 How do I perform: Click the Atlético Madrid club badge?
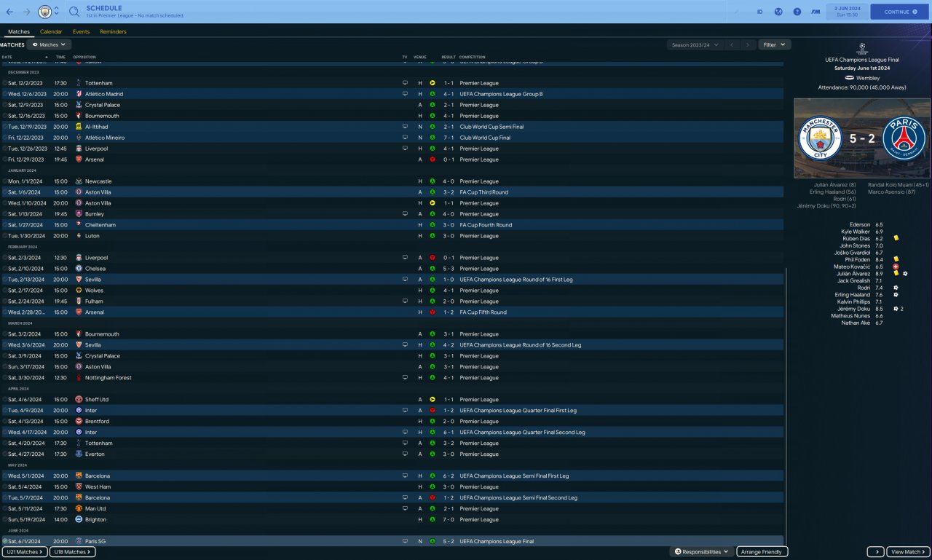click(79, 94)
